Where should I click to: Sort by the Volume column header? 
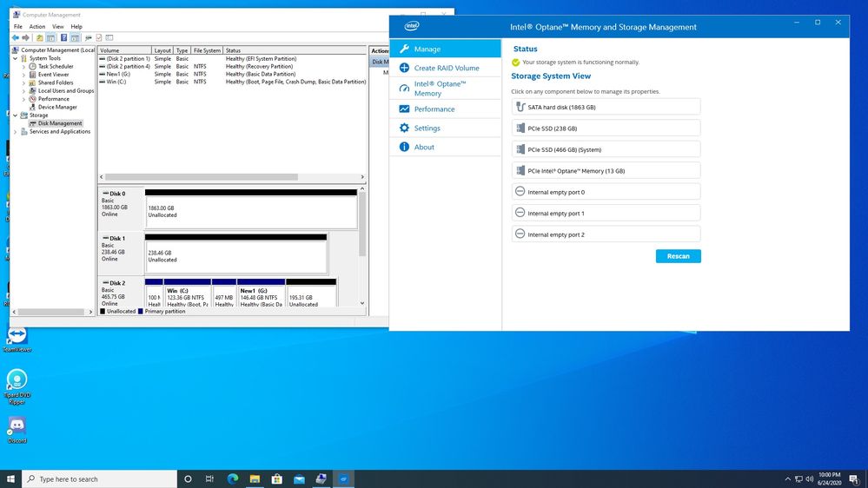coord(124,50)
